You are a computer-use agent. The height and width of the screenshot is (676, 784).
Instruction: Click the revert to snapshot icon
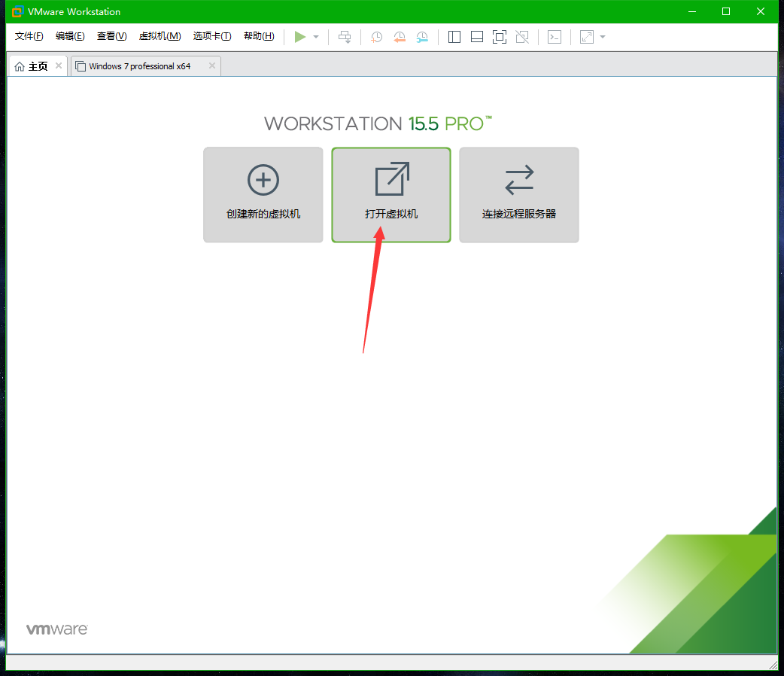point(400,37)
